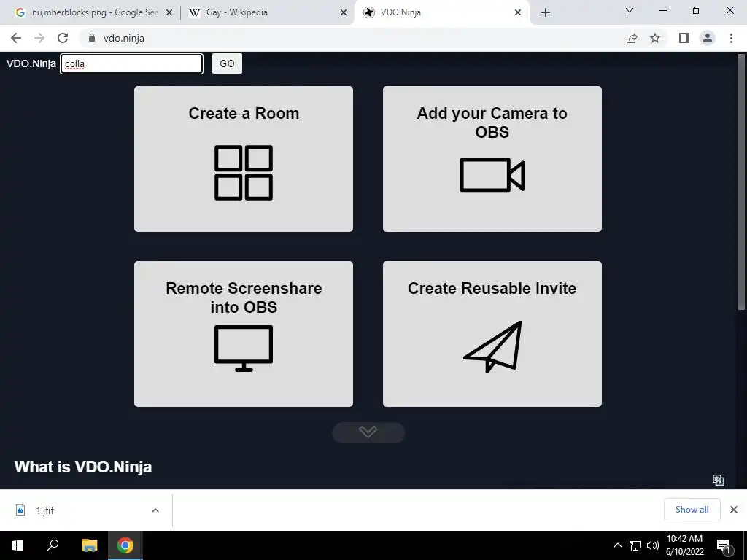The width and height of the screenshot is (747, 560).
Task: Expand more options with down chevron button
Action: pos(368,432)
